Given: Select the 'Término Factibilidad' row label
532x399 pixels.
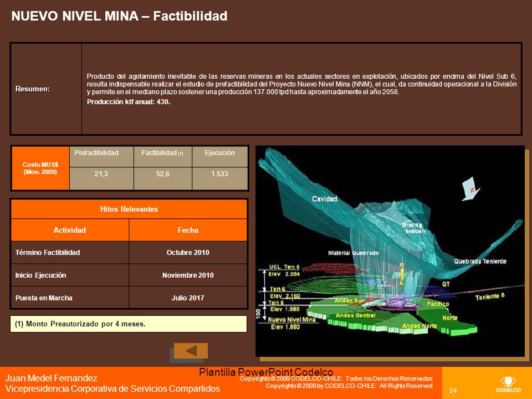Looking at the screenshot, I should point(48,253).
